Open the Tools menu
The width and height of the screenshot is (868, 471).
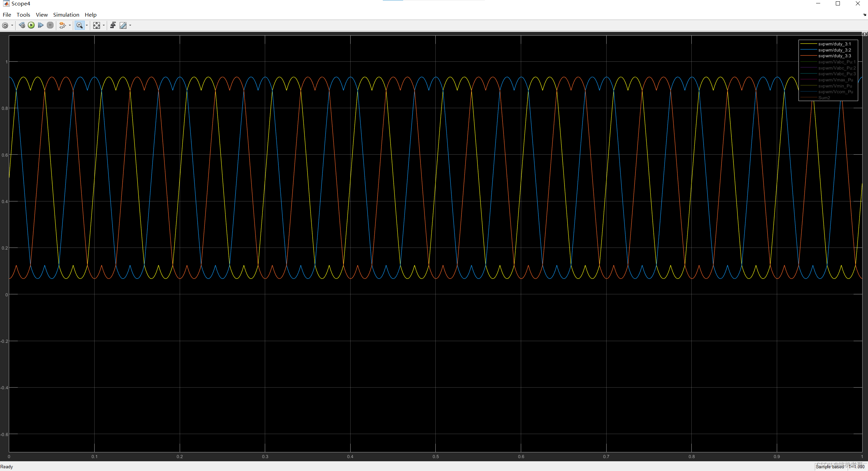click(x=23, y=15)
